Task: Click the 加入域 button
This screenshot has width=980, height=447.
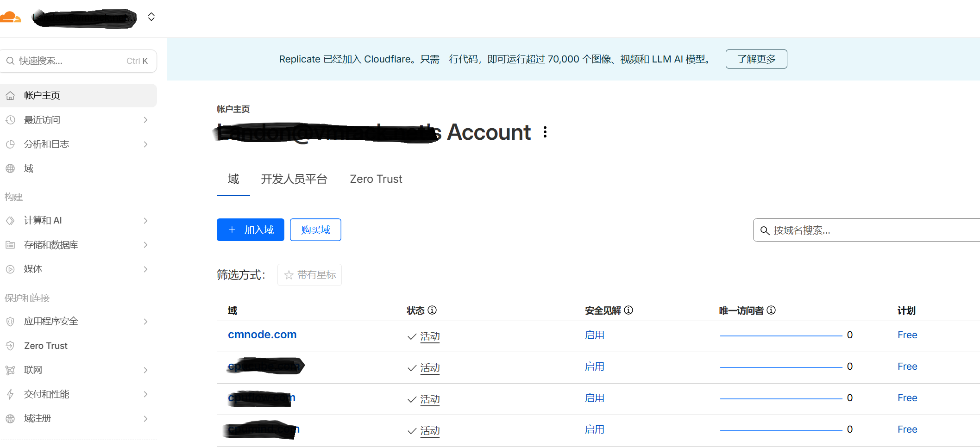Action: point(250,230)
